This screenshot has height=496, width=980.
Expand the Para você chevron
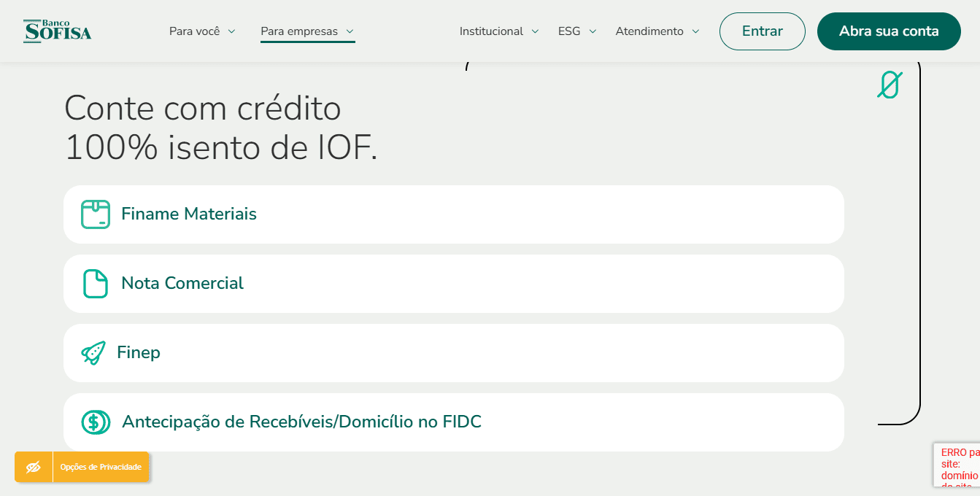tap(231, 31)
